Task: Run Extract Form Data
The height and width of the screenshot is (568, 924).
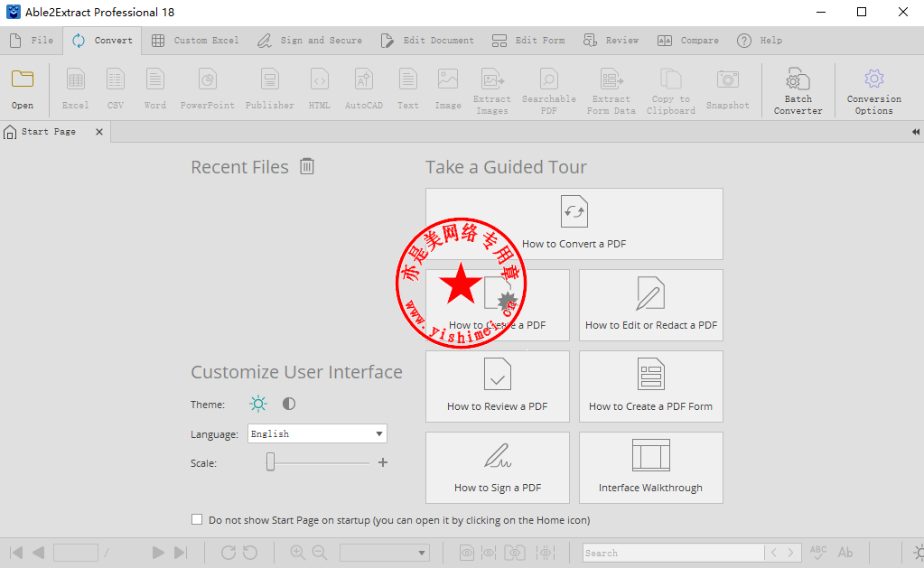Action: [611, 91]
